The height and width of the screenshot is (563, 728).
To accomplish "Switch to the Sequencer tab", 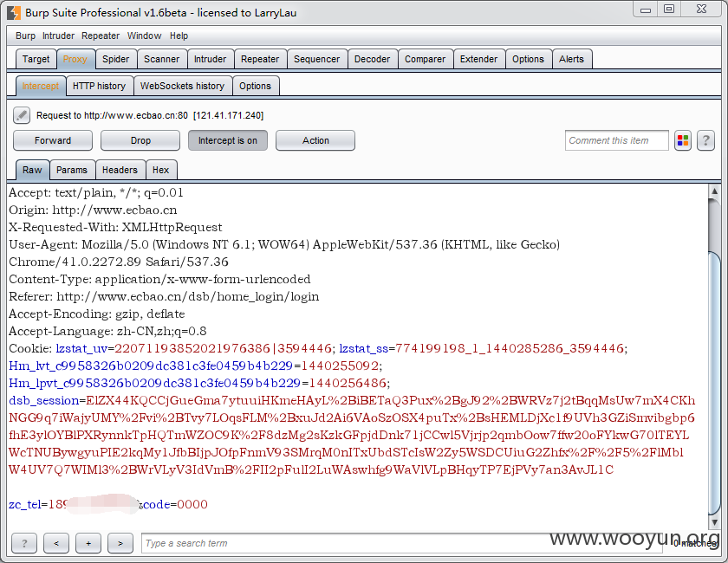I will [316, 59].
